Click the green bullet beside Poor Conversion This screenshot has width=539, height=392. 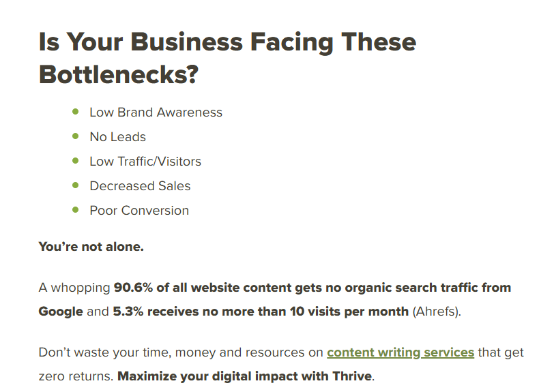click(76, 210)
